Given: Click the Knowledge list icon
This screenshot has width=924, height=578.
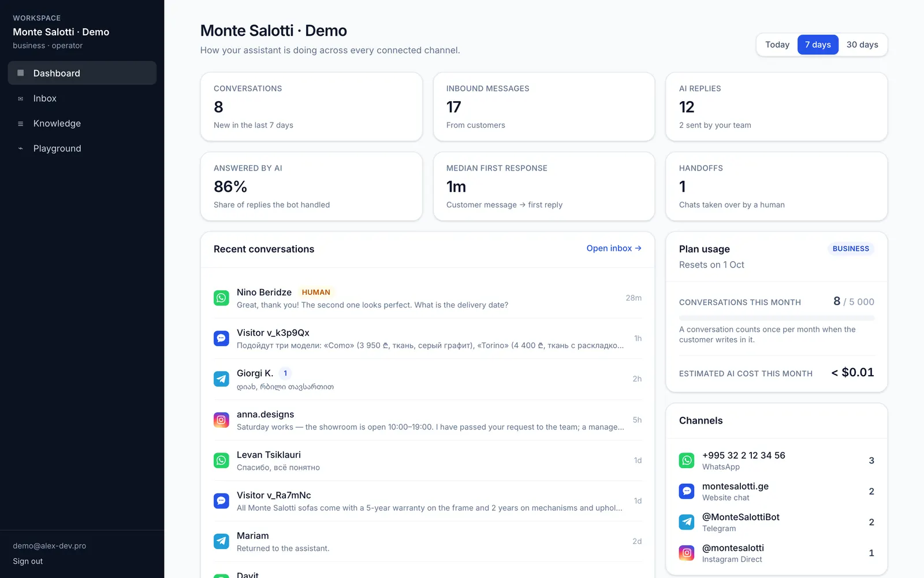Looking at the screenshot, I should click(x=21, y=124).
